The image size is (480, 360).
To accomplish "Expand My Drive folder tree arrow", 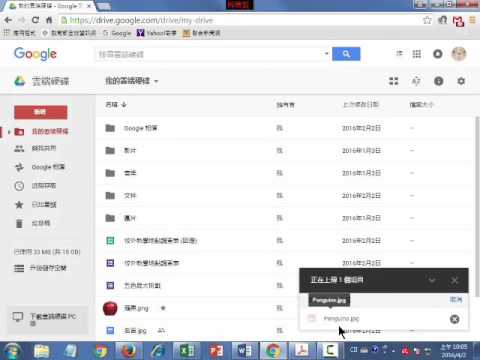I will [x=9, y=132].
